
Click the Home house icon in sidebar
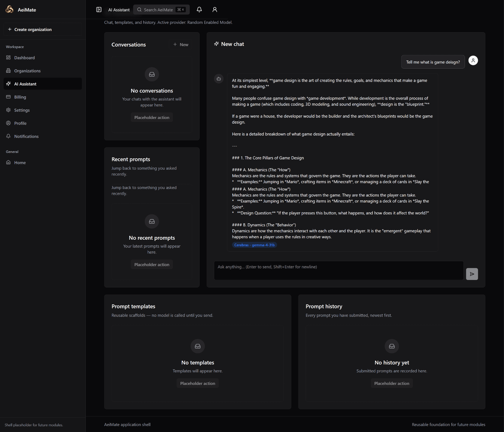point(8,162)
